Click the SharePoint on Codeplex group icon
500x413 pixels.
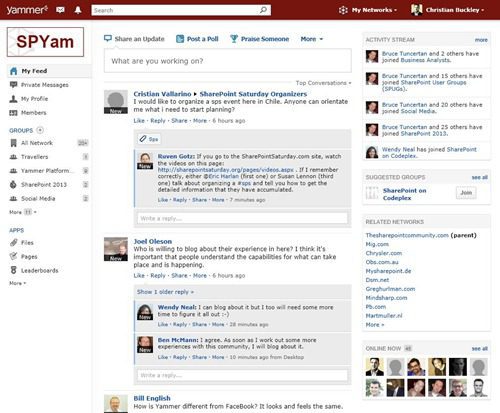372,193
